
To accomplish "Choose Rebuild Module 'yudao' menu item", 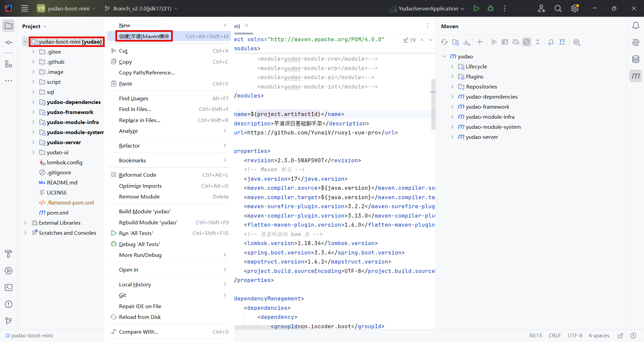I will (169, 222).
